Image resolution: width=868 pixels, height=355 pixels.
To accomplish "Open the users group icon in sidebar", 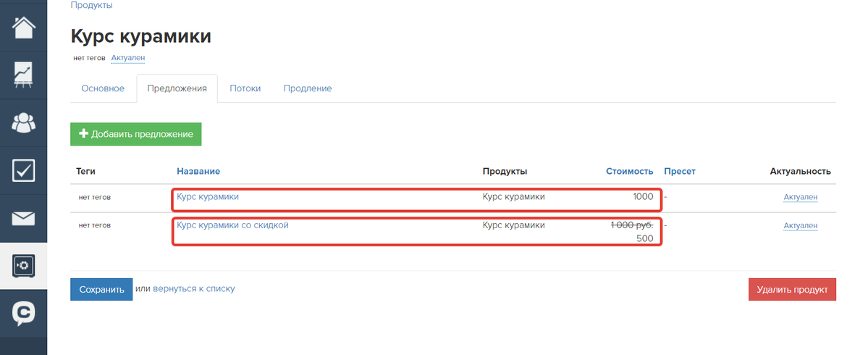I will click(x=23, y=123).
